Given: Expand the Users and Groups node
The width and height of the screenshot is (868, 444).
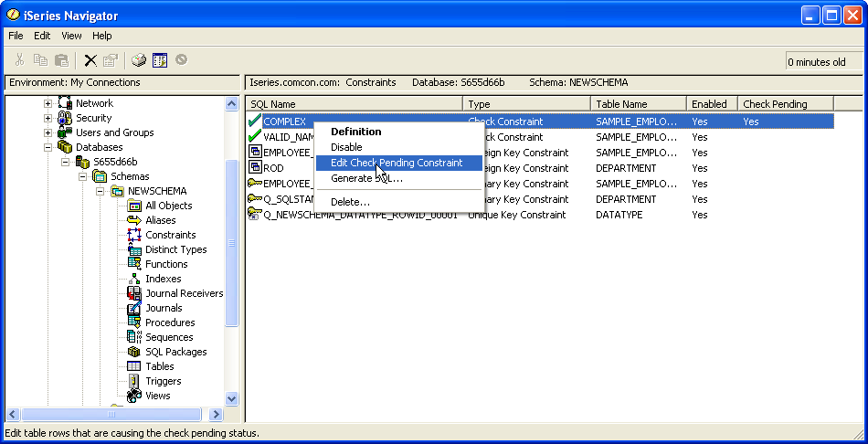Looking at the screenshot, I should 48,132.
